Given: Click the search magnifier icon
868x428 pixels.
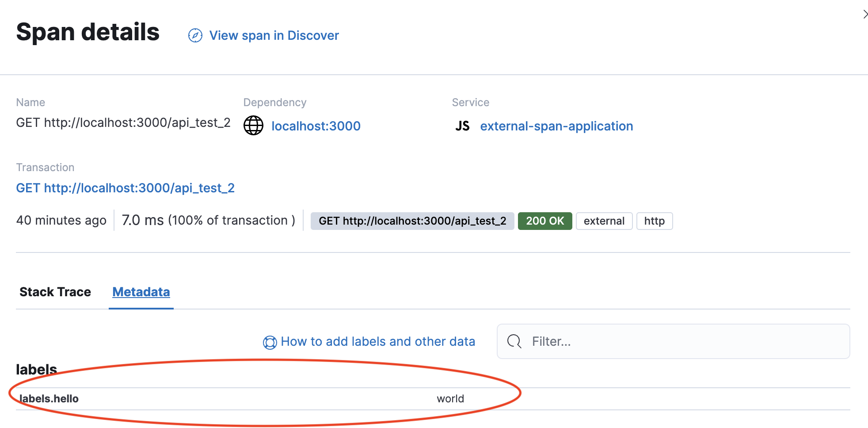Looking at the screenshot, I should (514, 341).
